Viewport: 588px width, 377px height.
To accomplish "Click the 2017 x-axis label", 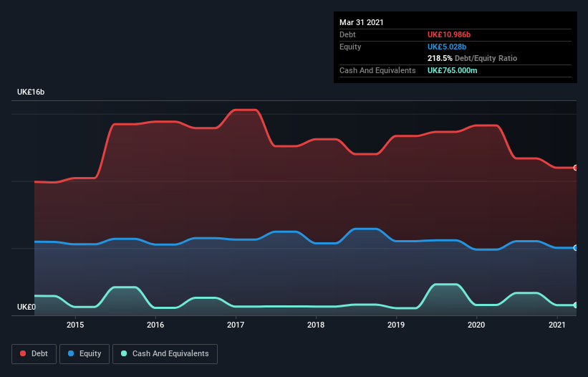I will [x=236, y=325].
